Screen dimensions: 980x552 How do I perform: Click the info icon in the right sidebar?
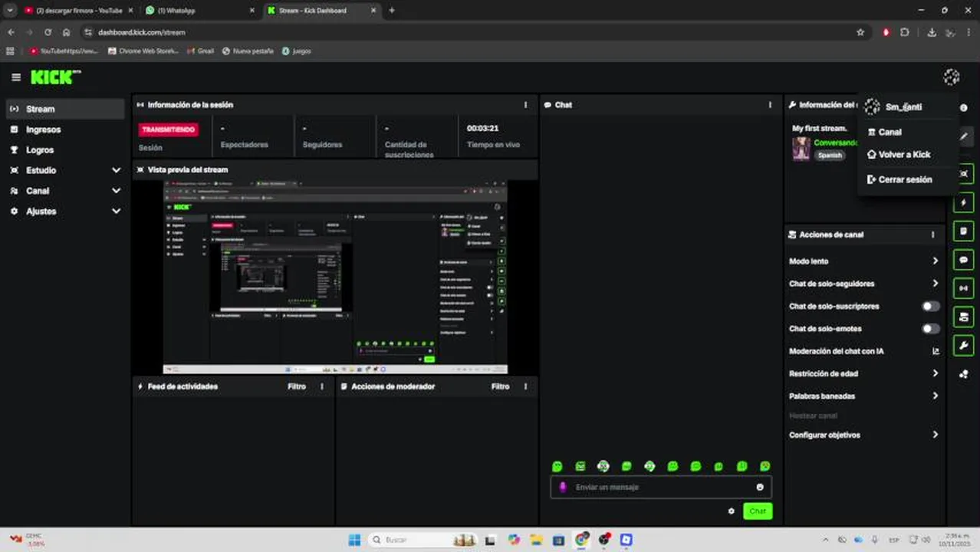pyautogui.click(x=964, y=108)
